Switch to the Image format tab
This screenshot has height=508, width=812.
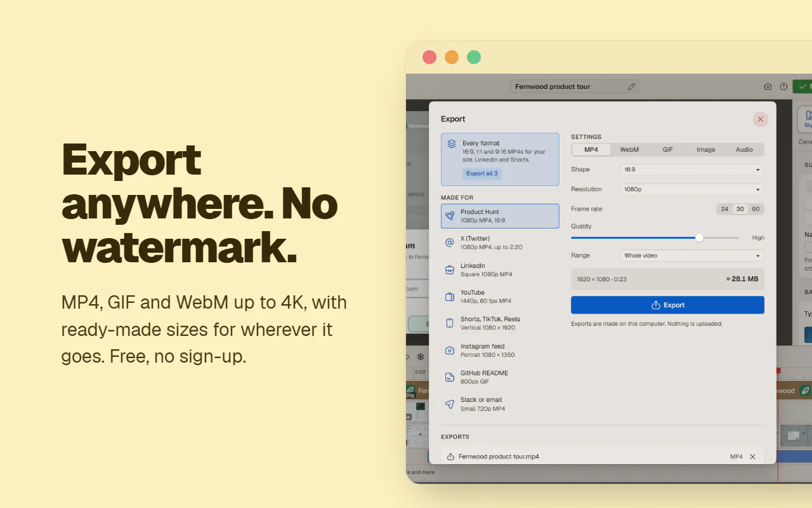coord(706,150)
